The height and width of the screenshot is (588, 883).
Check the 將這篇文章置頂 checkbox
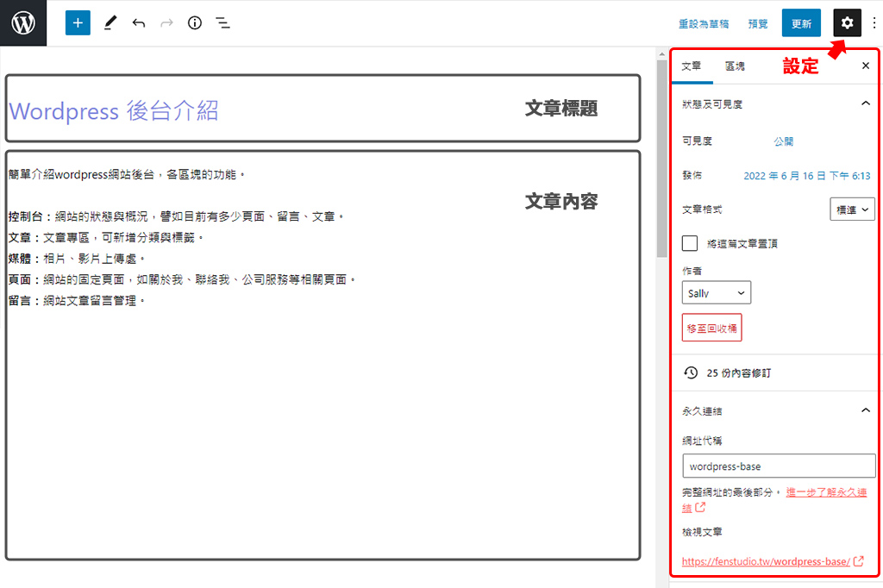tap(690, 243)
